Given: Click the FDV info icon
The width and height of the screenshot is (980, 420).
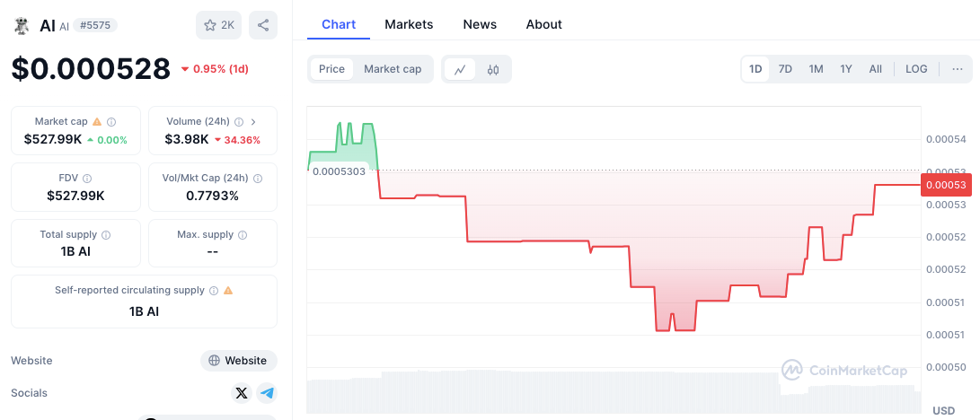Looking at the screenshot, I should [x=87, y=178].
